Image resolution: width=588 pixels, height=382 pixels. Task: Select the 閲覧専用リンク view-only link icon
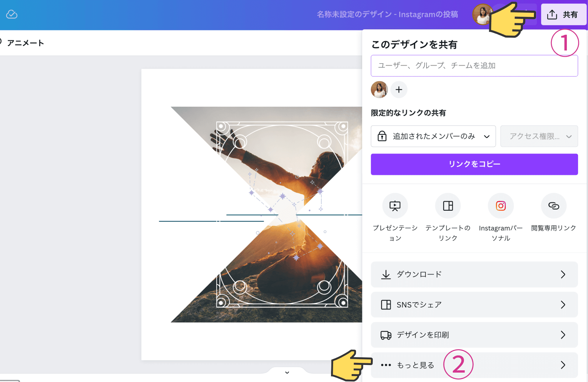click(553, 206)
